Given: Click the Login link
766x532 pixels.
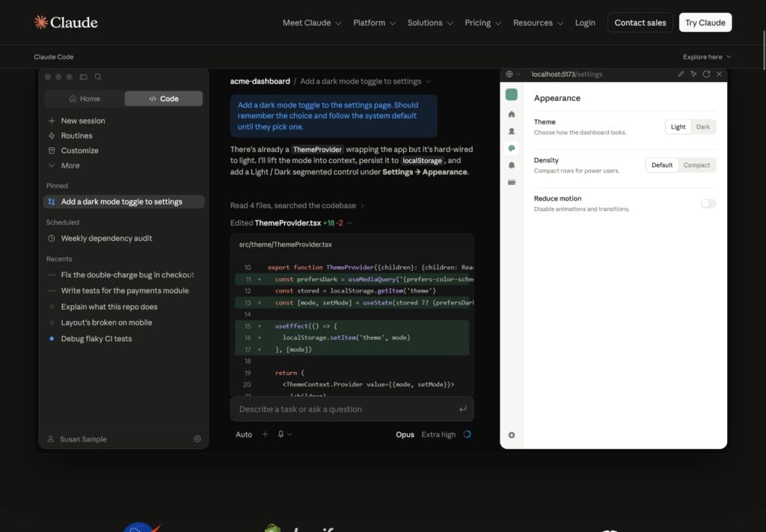Looking at the screenshot, I should tap(585, 22).
